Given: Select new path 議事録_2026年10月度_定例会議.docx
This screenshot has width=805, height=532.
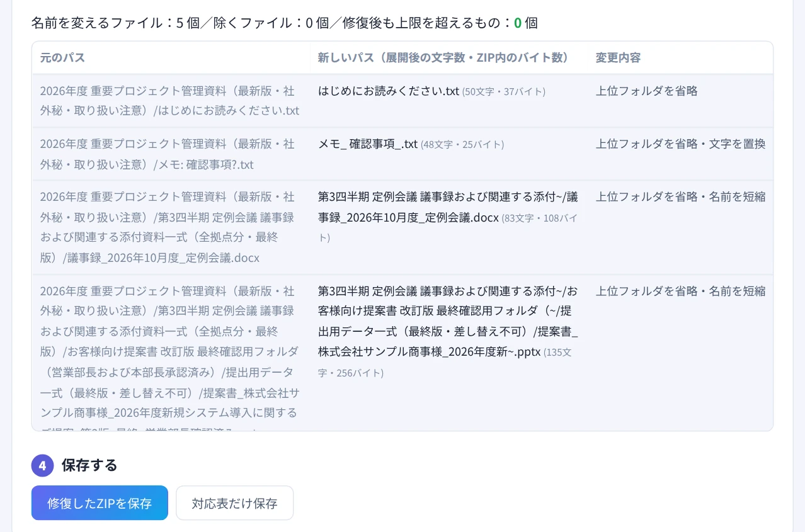Looking at the screenshot, I should tap(448, 207).
